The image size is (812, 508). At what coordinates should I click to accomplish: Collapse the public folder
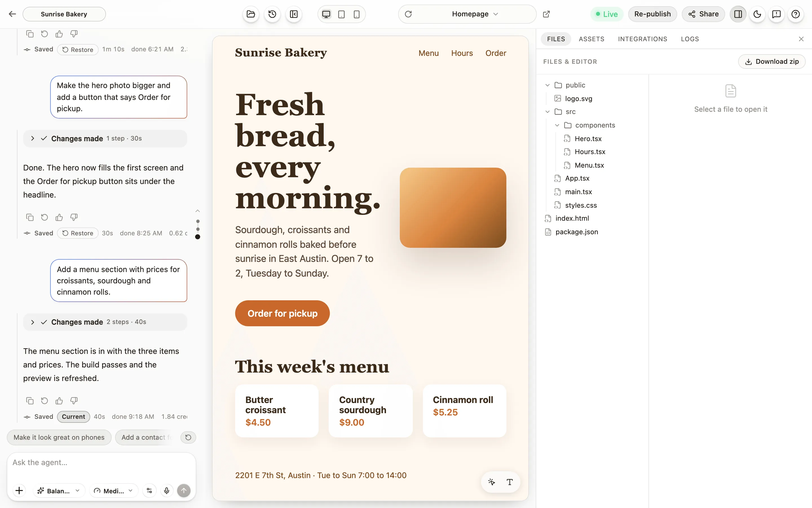tap(547, 85)
